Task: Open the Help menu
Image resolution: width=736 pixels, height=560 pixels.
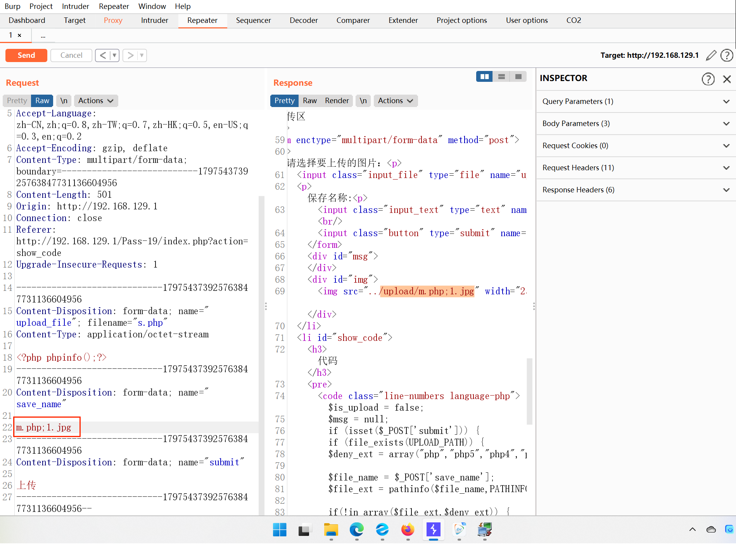Action: point(183,7)
